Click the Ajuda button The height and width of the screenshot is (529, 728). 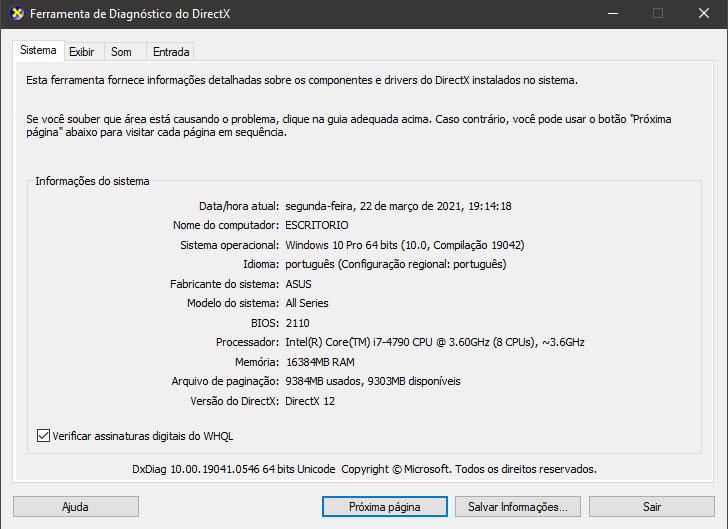point(76,507)
